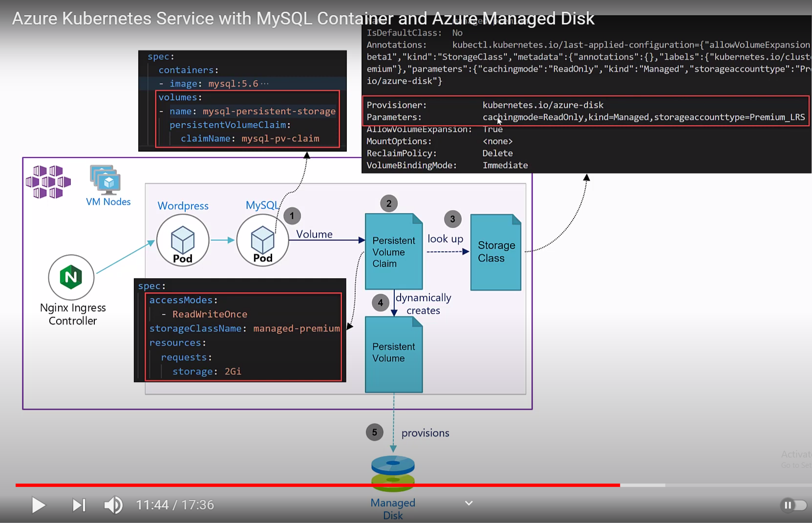The height and width of the screenshot is (523, 812).
Task: Play the paused video
Action: click(x=39, y=505)
